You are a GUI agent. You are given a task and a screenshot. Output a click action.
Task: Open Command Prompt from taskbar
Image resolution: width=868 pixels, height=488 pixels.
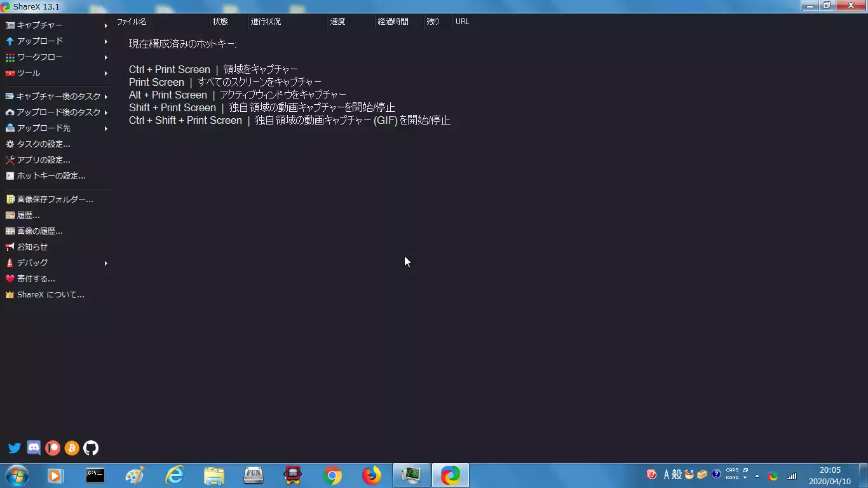(95, 475)
